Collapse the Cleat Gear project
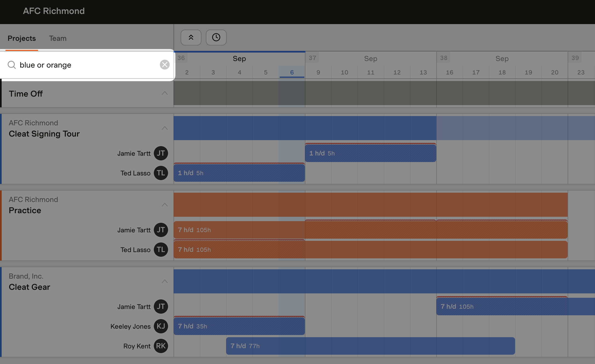This screenshot has width=595, height=364. click(x=164, y=281)
